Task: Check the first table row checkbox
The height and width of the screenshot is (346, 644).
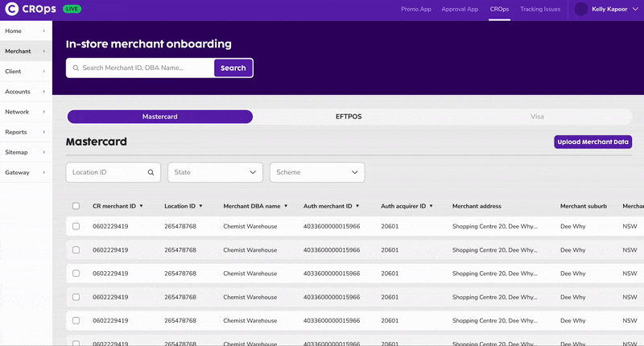Action: [x=76, y=226]
